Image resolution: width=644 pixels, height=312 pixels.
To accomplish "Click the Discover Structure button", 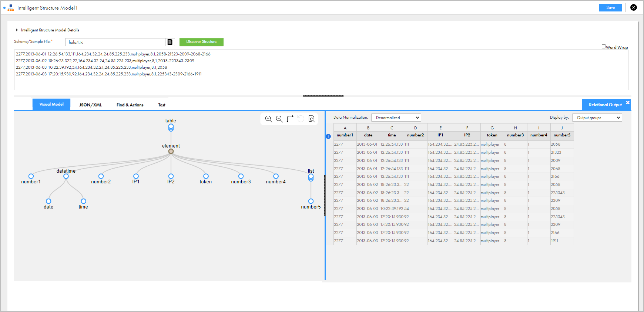I will (201, 42).
